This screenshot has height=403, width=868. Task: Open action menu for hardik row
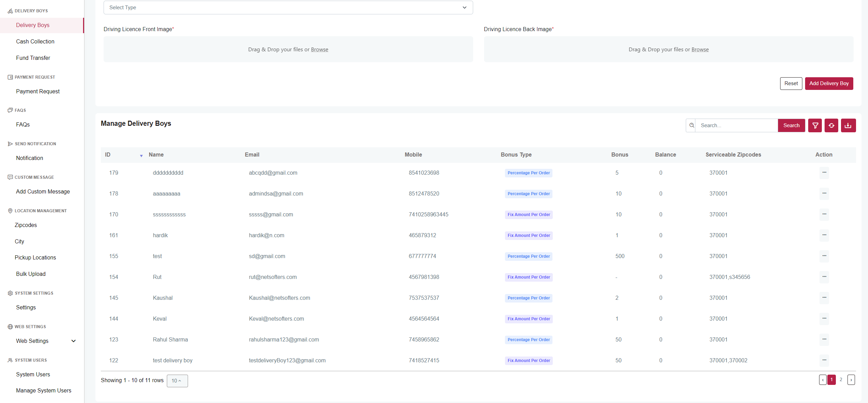pyautogui.click(x=824, y=235)
